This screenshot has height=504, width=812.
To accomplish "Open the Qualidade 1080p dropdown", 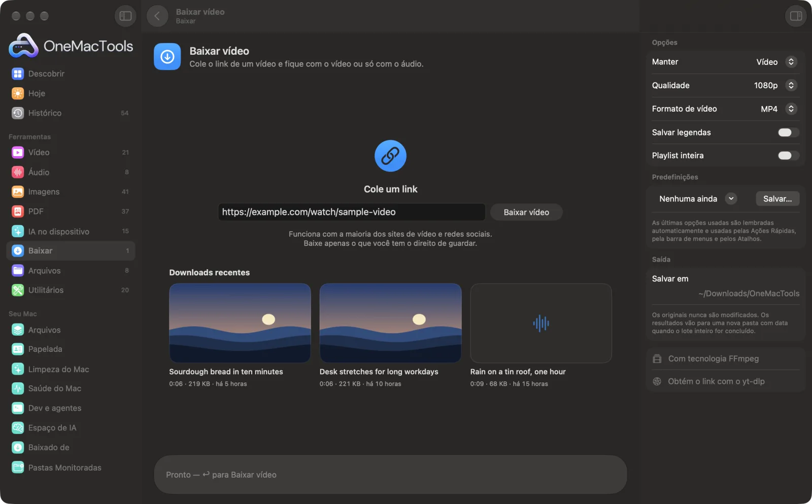I will (775, 85).
